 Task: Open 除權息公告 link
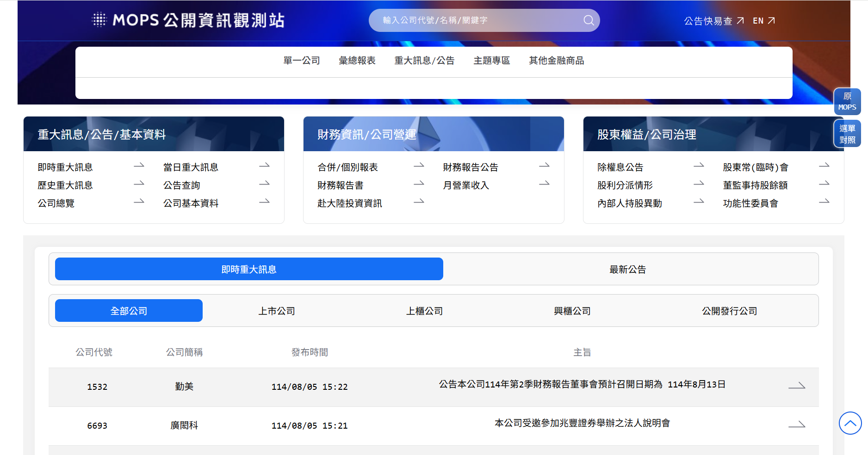click(620, 167)
